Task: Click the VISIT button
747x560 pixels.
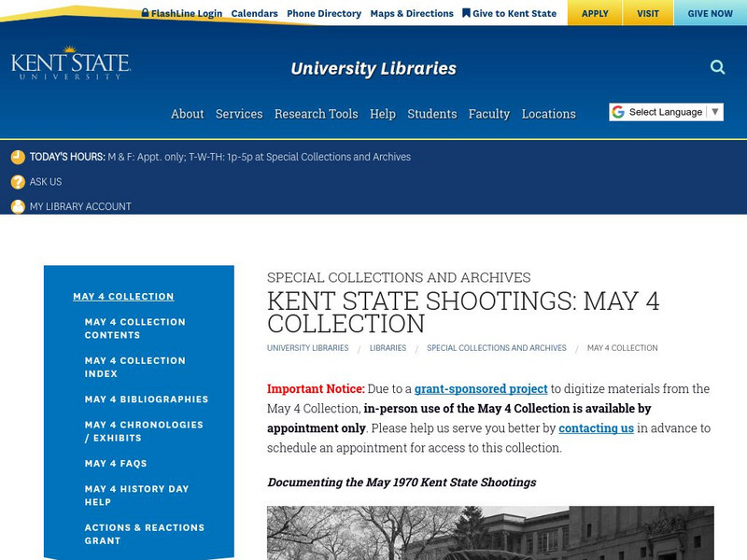Action: (647, 13)
